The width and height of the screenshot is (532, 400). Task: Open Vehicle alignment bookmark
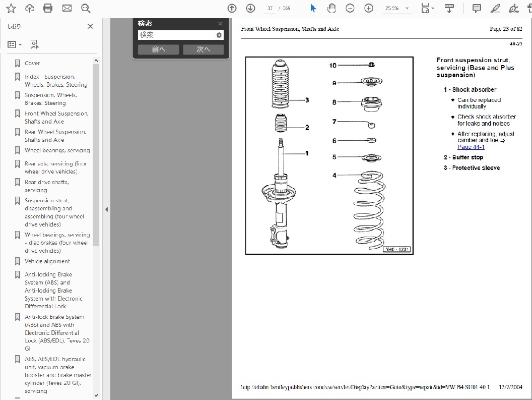coord(47,261)
